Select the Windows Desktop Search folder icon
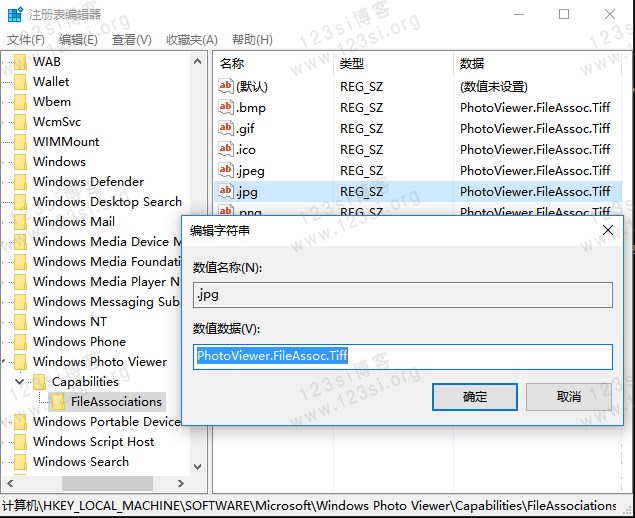The width and height of the screenshot is (635, 518). (x=20, y=202)
